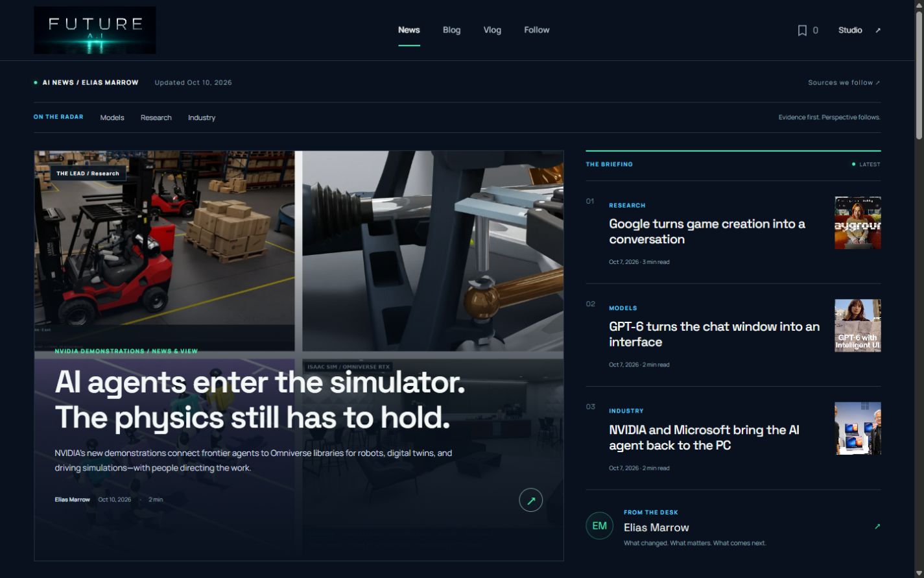This screenshot has height=578, width=924.
Task: Click 'Updated Oct 10, 2026' text
Action: click(x=193, y=82)
